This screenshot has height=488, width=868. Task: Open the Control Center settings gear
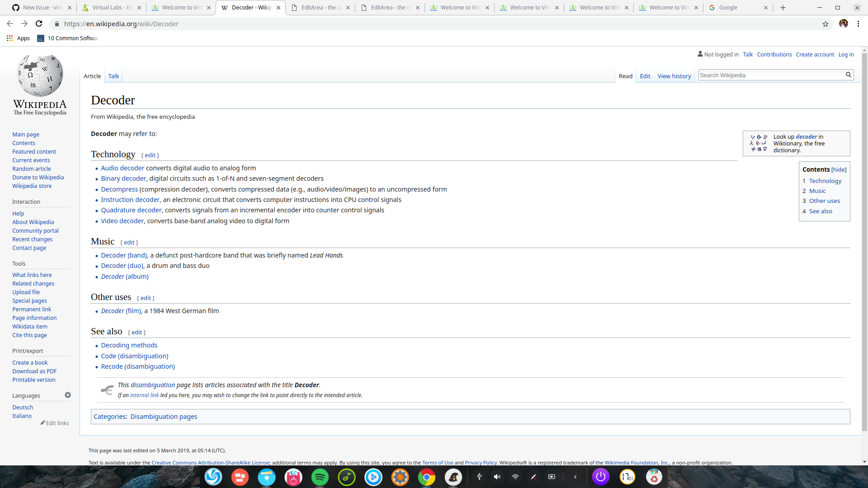(400, 477)
